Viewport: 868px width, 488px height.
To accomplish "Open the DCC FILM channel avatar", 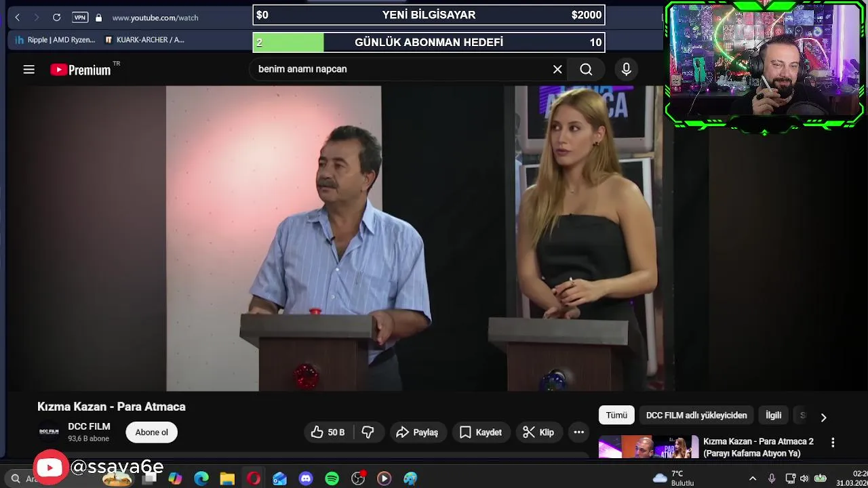I will [49, 432].
